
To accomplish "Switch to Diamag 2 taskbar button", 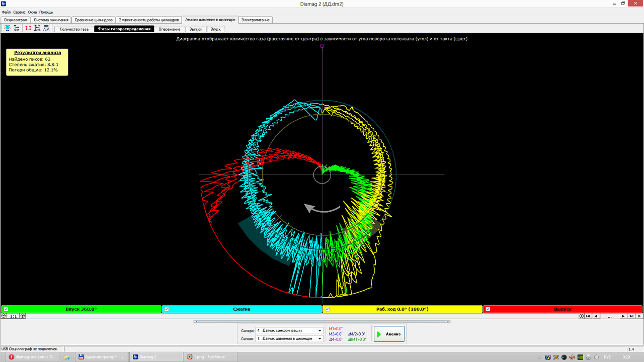I will tap(156, 357).
